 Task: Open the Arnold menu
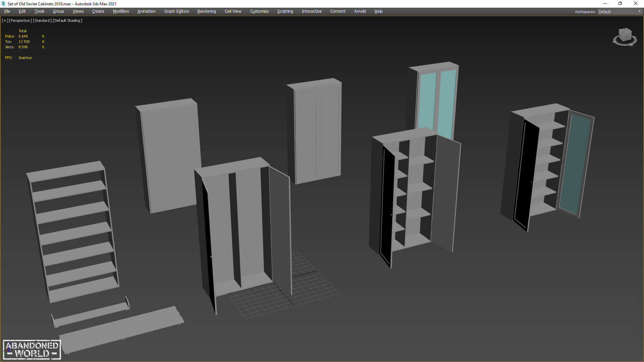pyautogui.click(x=360, y=11)
